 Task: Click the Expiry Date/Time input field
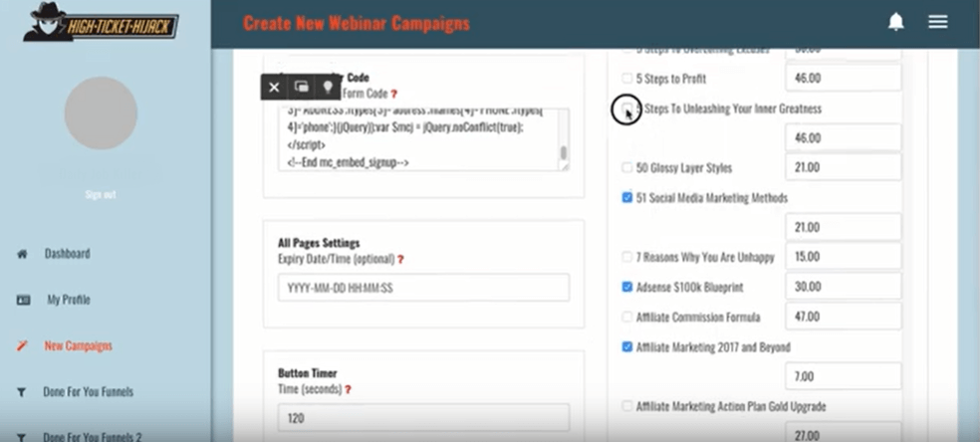click(x=423, y=288)
